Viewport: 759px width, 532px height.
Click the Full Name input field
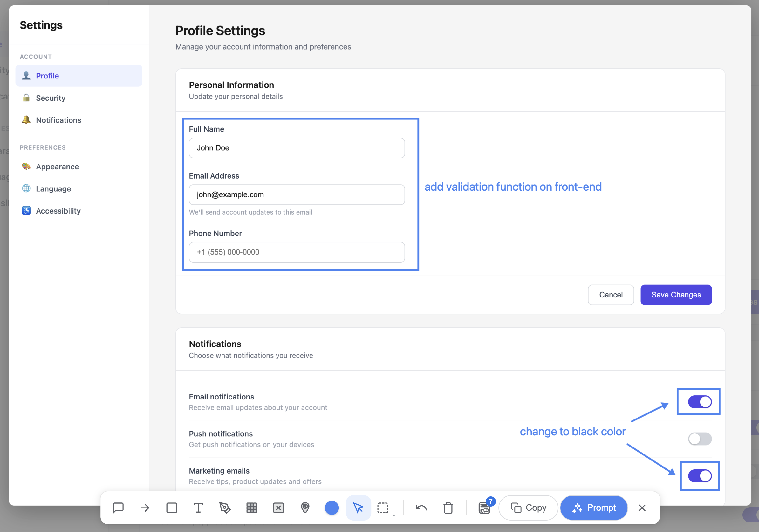[297, 148]
